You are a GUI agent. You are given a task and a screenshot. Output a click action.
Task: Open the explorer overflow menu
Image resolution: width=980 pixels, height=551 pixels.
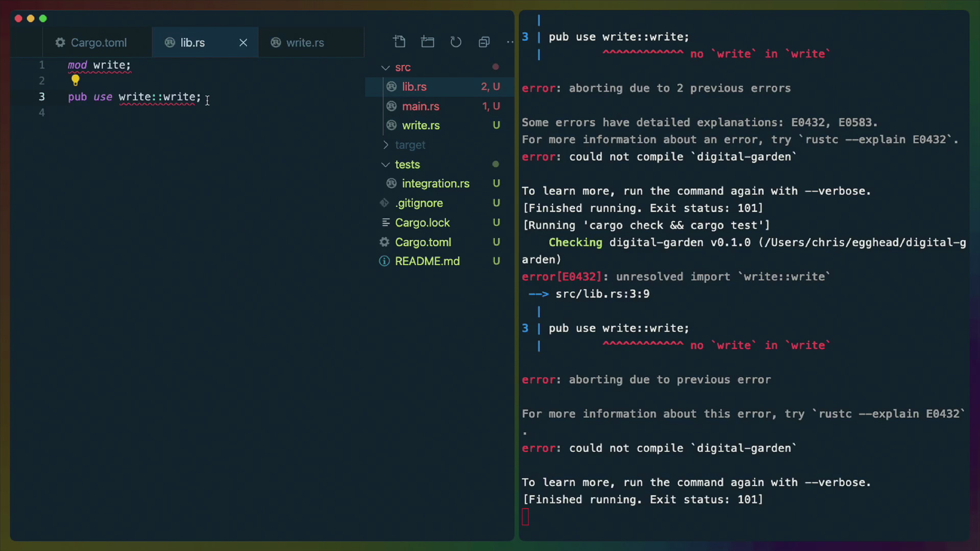tap(509, 42)
